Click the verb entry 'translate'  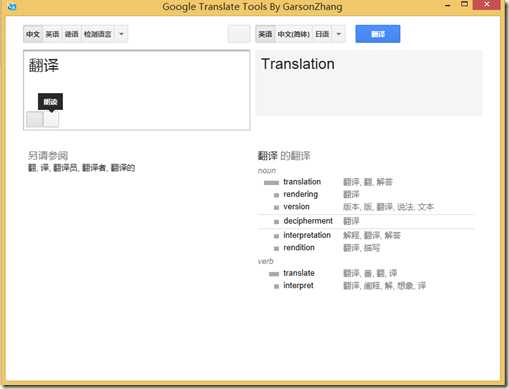coord(299,273)
